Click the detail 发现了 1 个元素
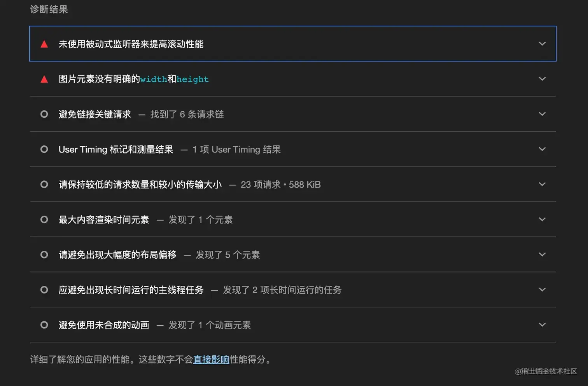This screenshot has height=386, width=588. [x=201, y=220]
